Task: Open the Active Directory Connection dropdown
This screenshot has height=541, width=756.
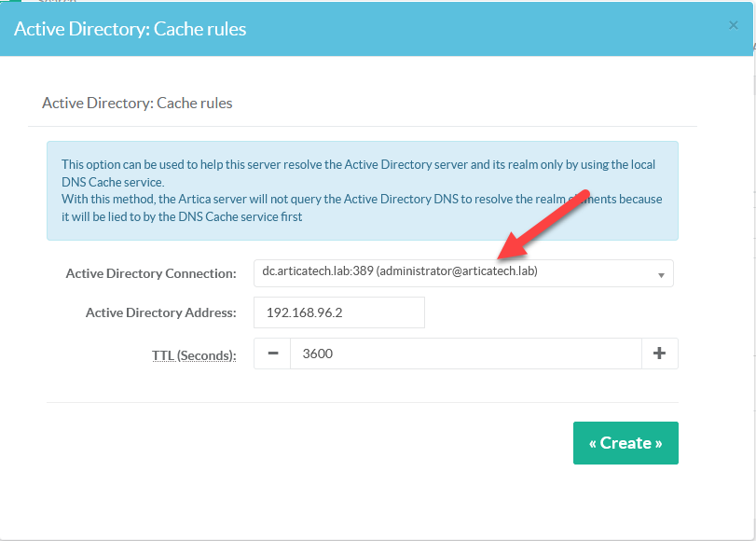Action: (x=462, y=273)
